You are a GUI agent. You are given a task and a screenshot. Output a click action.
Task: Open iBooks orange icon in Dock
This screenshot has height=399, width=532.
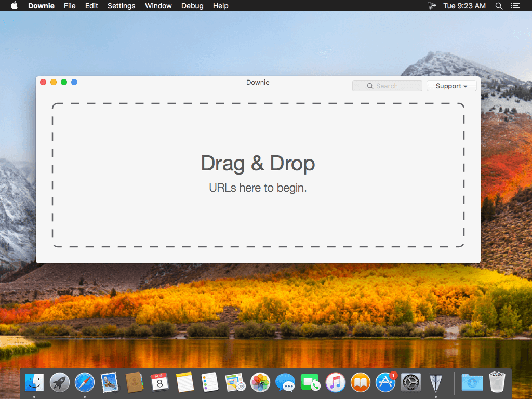(361, 382)
